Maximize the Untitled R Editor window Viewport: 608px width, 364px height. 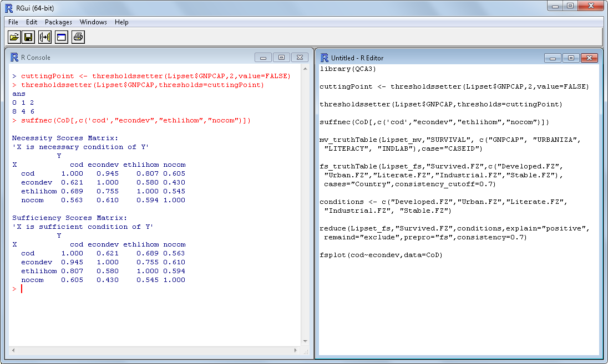571,58
